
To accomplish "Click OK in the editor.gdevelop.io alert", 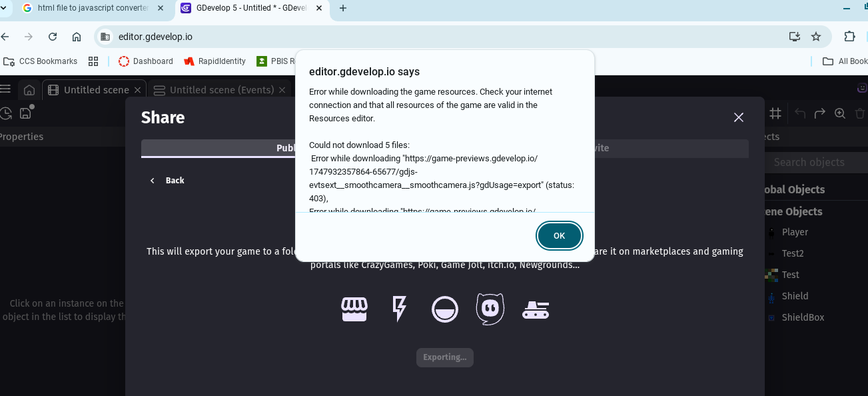I will (x=559, y=235).
